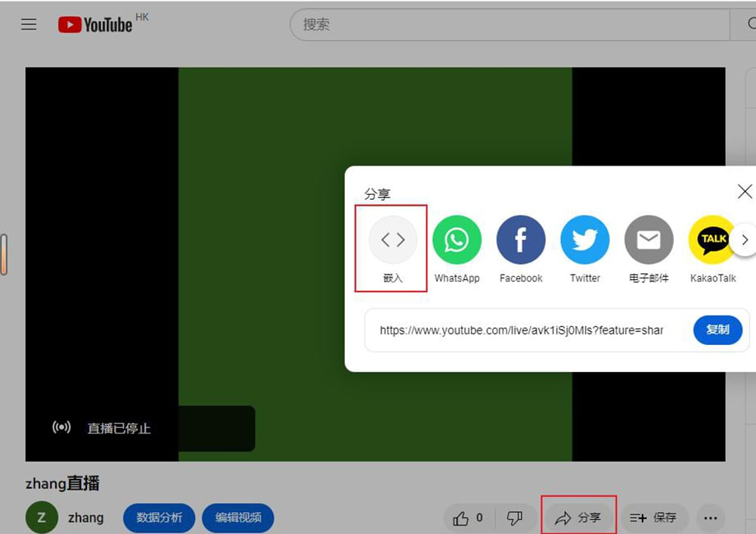Screen dimensions: 756x534
Task: Open the hamburger guide menu
Action: 29,24
